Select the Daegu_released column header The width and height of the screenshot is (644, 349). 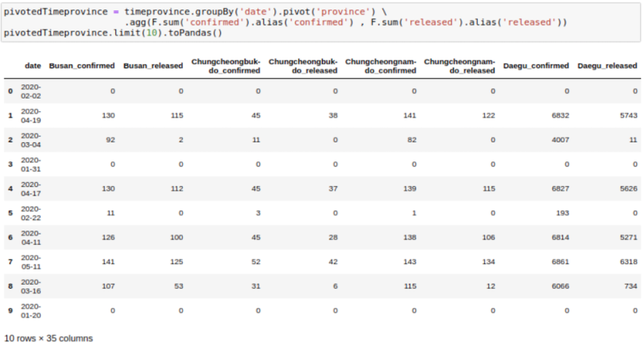point(607,66)
